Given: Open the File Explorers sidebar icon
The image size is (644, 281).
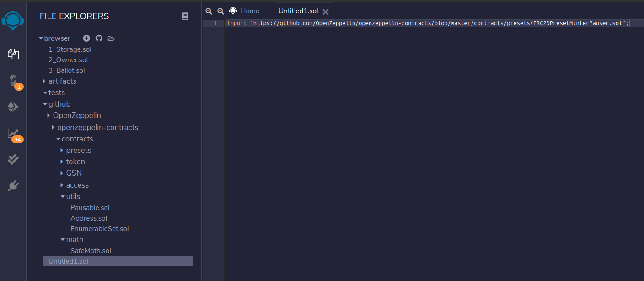Looking at the screenshot, I should [x=13, y=54].
